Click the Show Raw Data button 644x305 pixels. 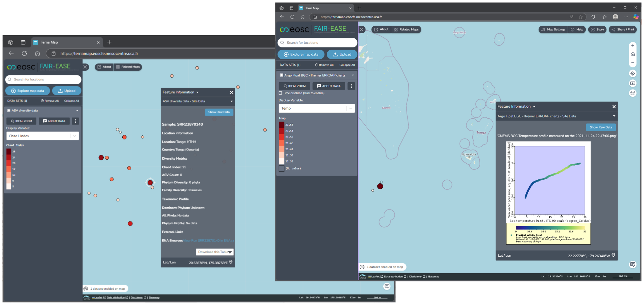600,127
